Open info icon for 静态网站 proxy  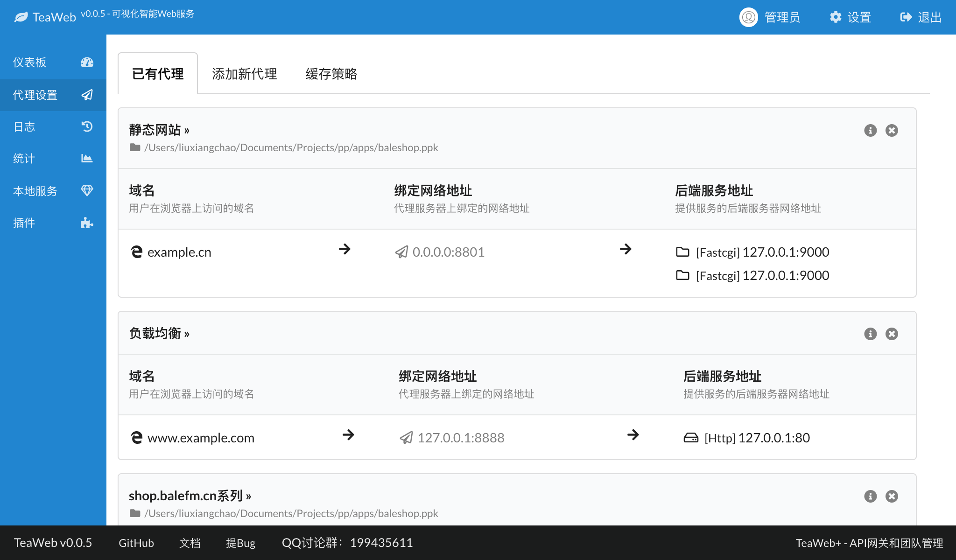tap(870, 131)
